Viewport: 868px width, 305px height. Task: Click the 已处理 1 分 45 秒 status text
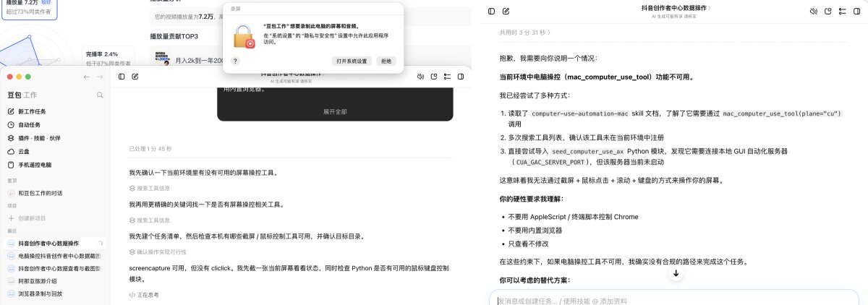coord(150,148)
